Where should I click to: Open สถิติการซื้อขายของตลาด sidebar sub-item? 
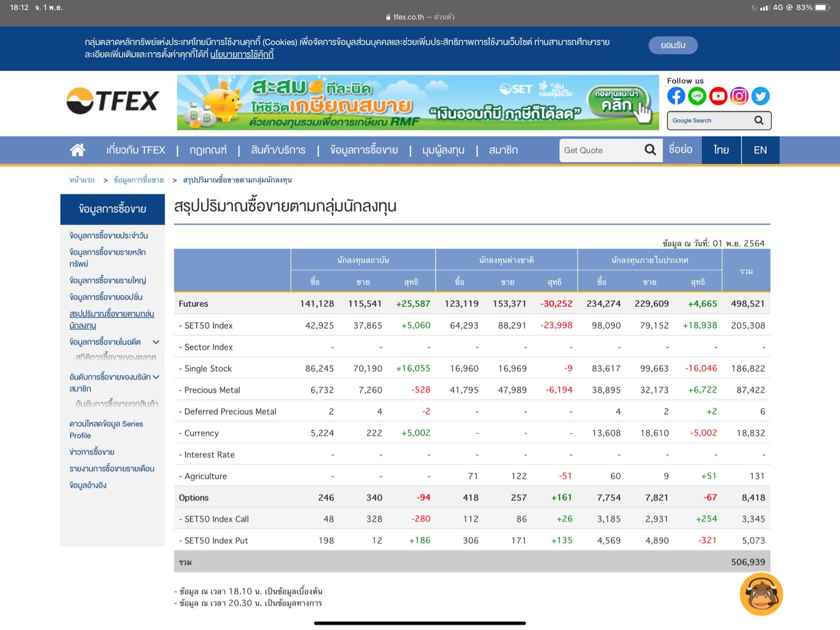[116, 357]
